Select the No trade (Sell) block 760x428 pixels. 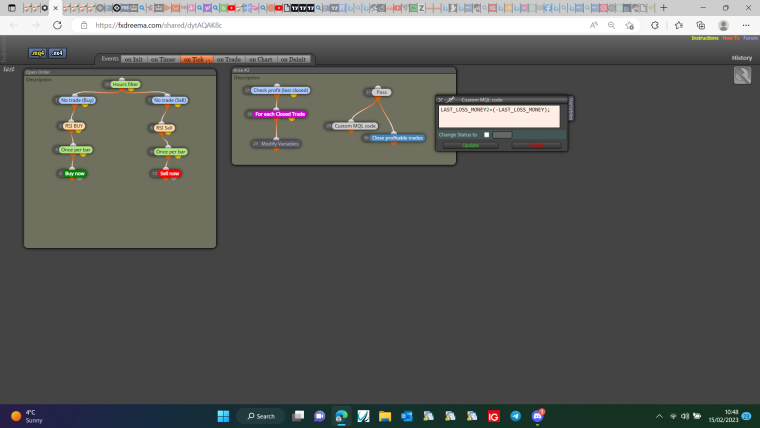click(x=170, y=100)
